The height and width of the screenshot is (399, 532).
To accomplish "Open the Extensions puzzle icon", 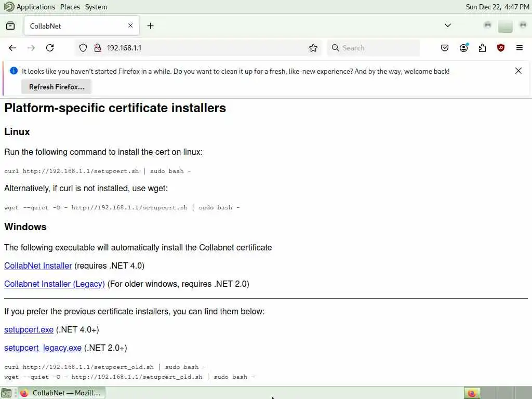I will click(x=482, y=48).
